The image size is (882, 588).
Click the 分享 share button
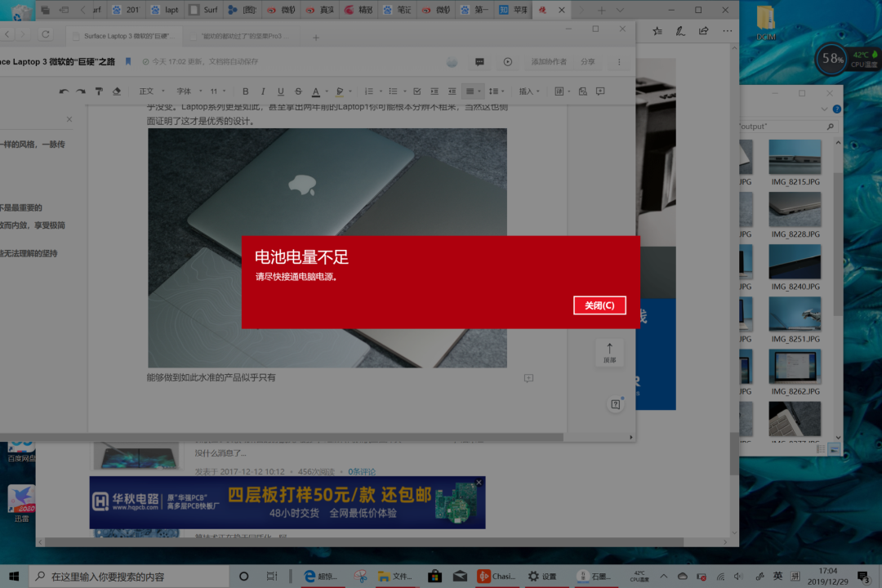point(588,62)
